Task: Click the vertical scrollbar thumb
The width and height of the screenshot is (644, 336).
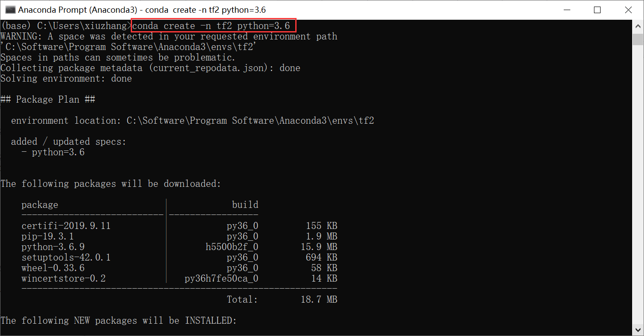Action: click(x=638, y=39)
